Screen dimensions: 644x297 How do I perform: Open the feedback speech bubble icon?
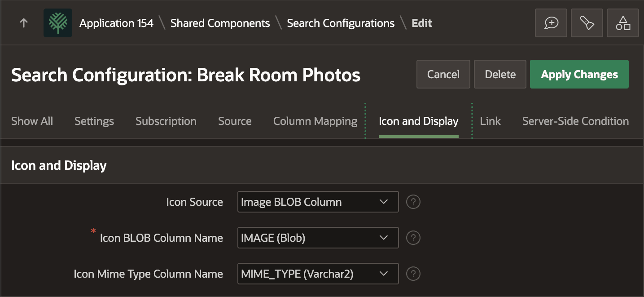[551, 23]
